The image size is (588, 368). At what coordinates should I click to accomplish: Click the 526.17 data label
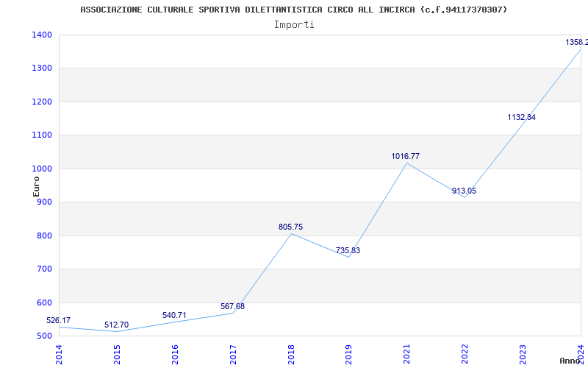58,320
